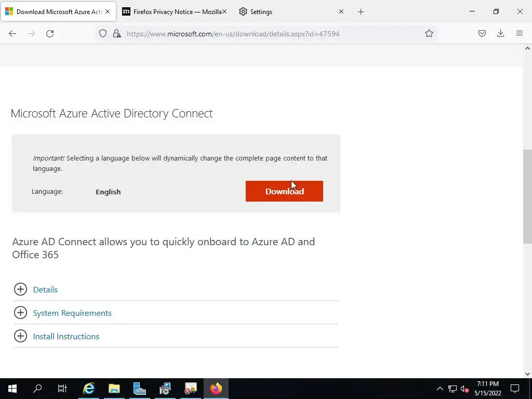Click the English language value
This screenshot has width=532, height=399.
pos(108,192)
